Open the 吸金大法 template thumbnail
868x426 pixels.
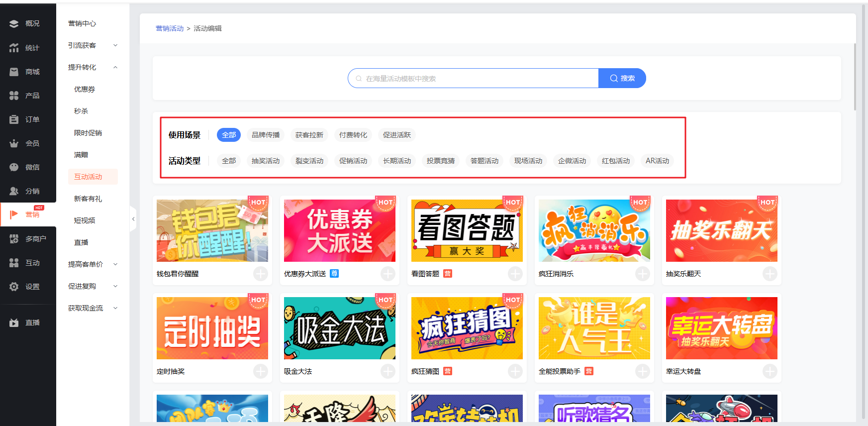coord(340,328)
